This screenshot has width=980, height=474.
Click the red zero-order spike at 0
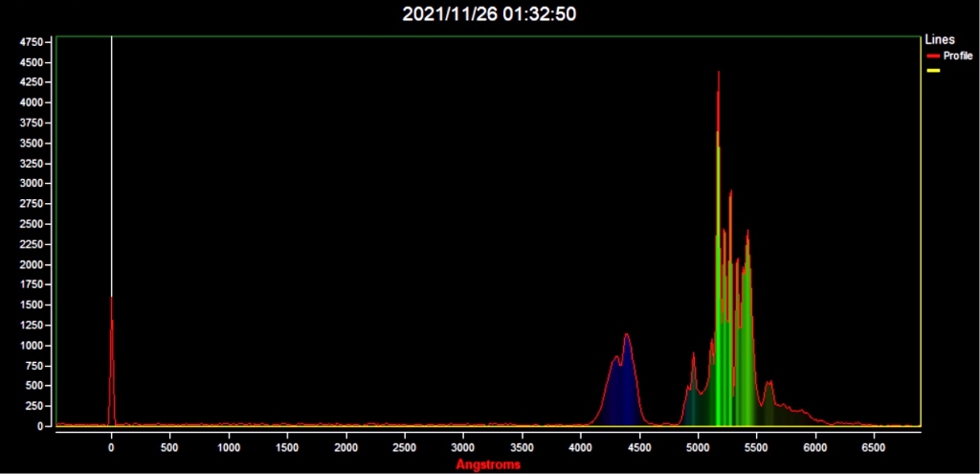(111, 363)
